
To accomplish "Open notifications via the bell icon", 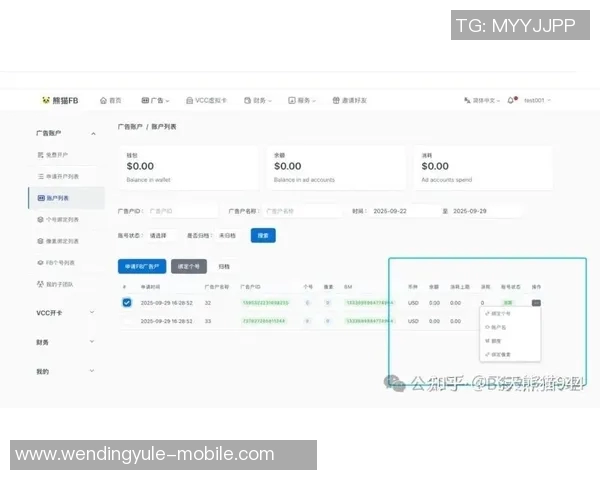I will click(x=512, y=100).
